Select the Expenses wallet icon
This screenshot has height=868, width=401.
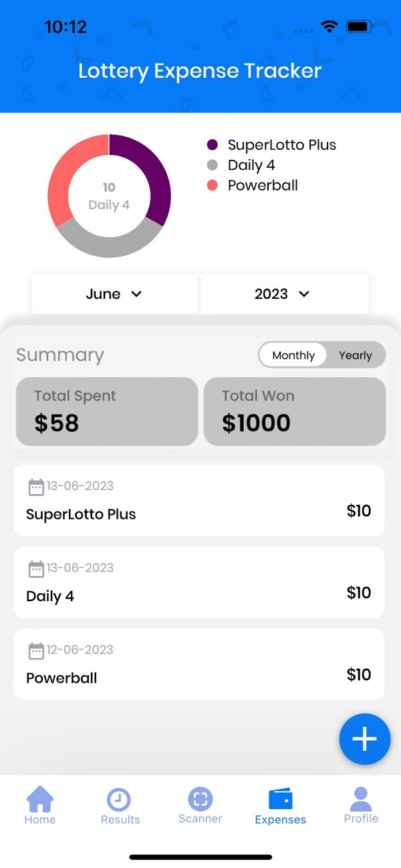280,799
